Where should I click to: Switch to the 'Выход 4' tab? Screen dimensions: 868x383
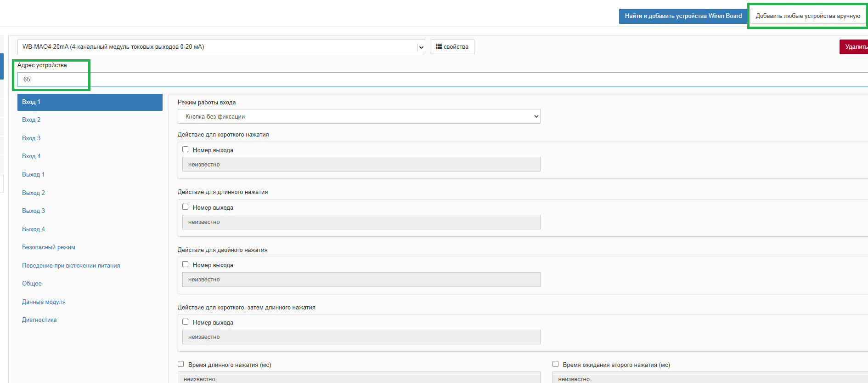point(34,229)
